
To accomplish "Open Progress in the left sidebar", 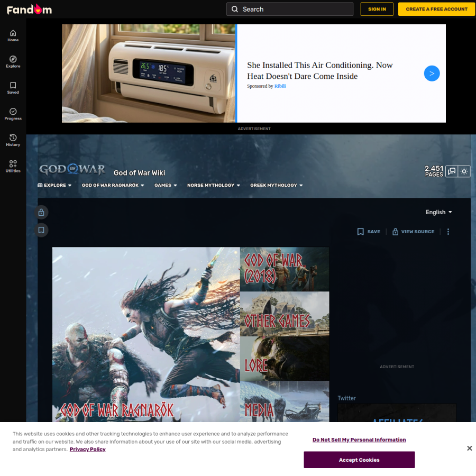I will [13, 114].
